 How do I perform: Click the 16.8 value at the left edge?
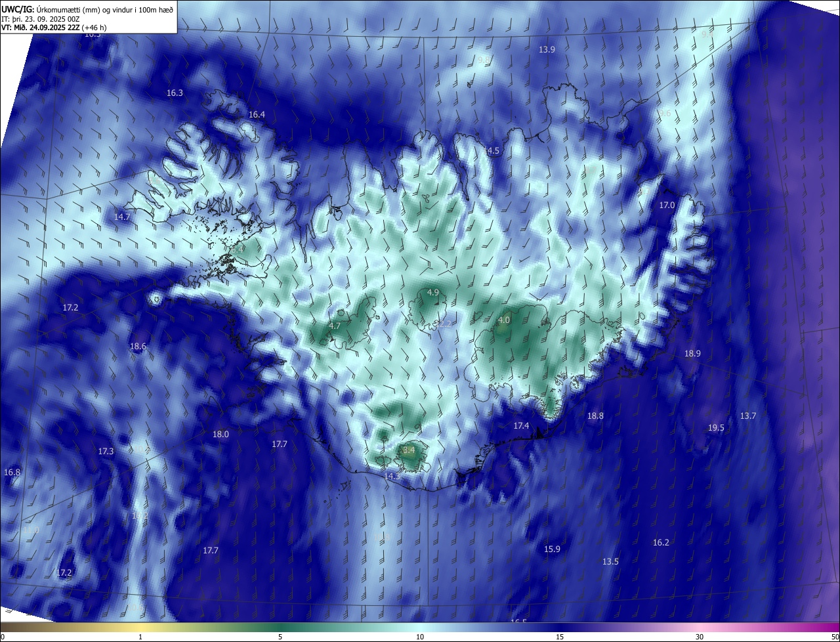click(12, 473)
